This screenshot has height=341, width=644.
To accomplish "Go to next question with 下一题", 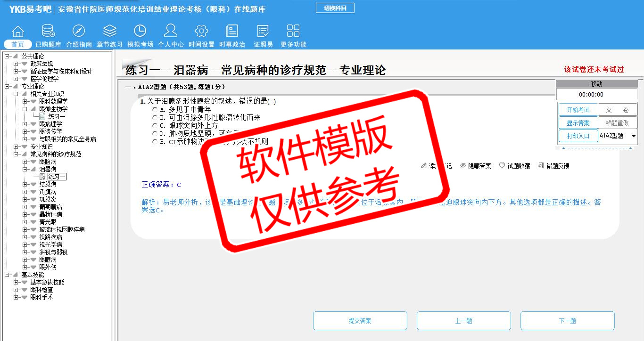I will tap(567, 321).
